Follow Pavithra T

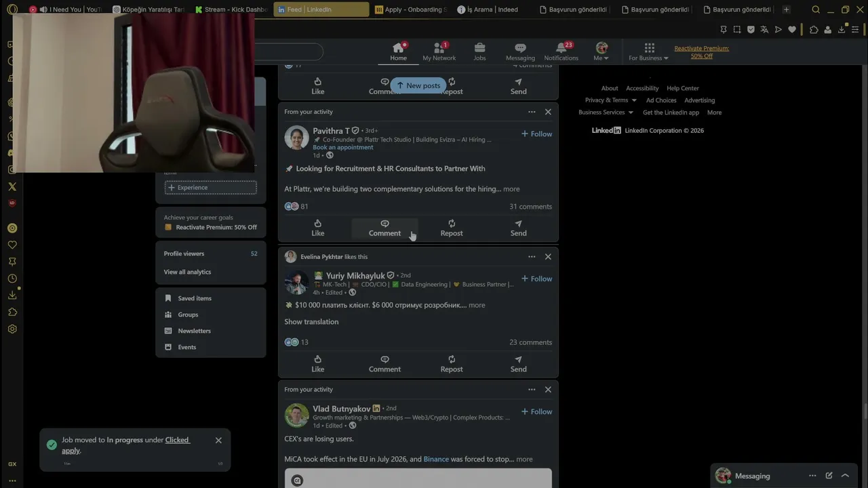[x=536, y=134]
